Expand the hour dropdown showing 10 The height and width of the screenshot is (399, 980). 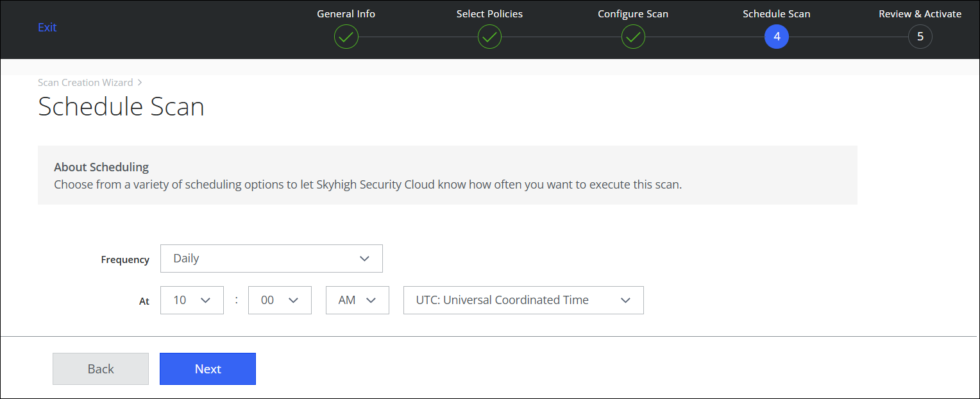coord(192,300)
